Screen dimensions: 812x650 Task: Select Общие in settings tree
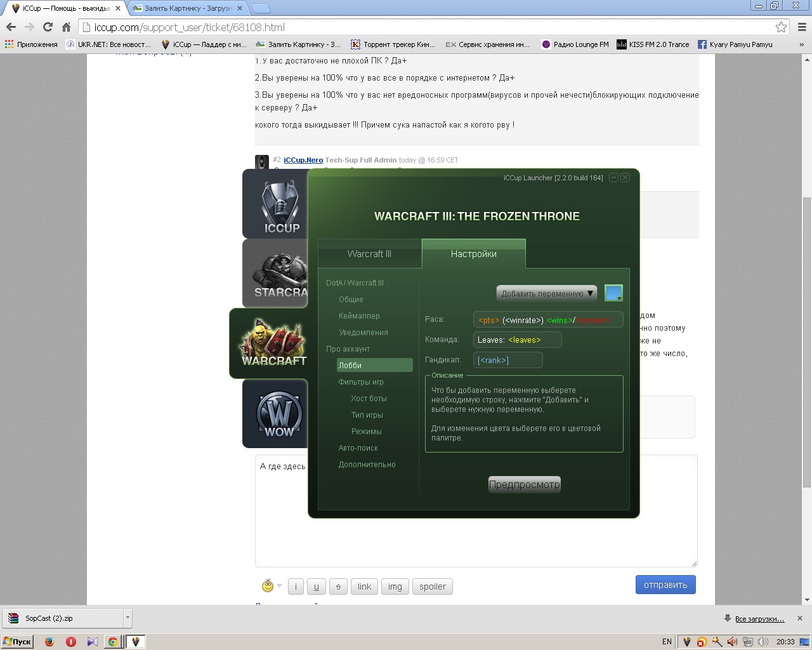[351, 300]
